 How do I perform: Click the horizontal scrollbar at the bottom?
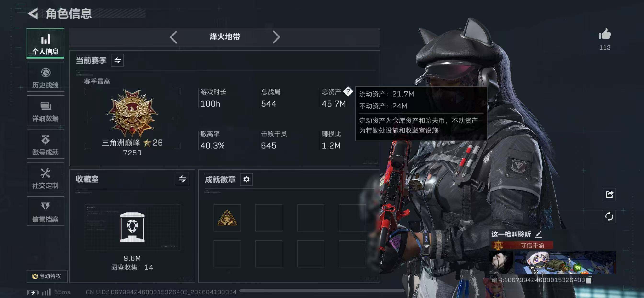[x=322, y=291]
